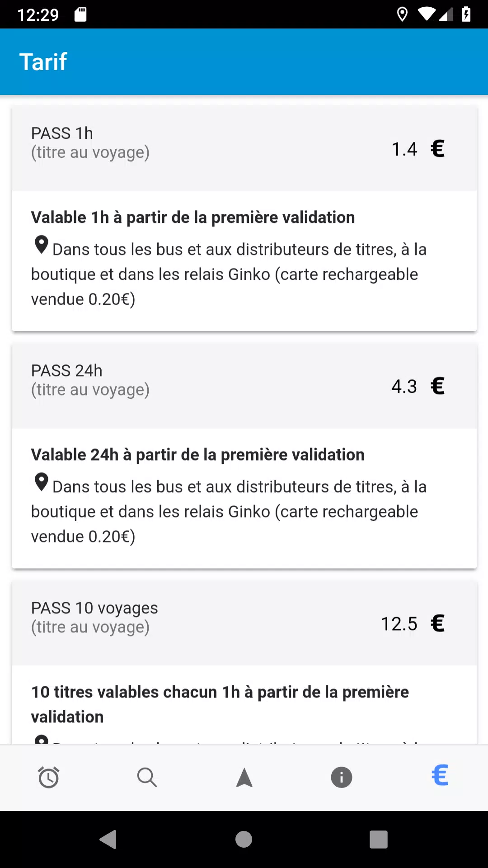Screen dimensions: 488x868
Task: Open the info circle tab
Action: [342, 777]
